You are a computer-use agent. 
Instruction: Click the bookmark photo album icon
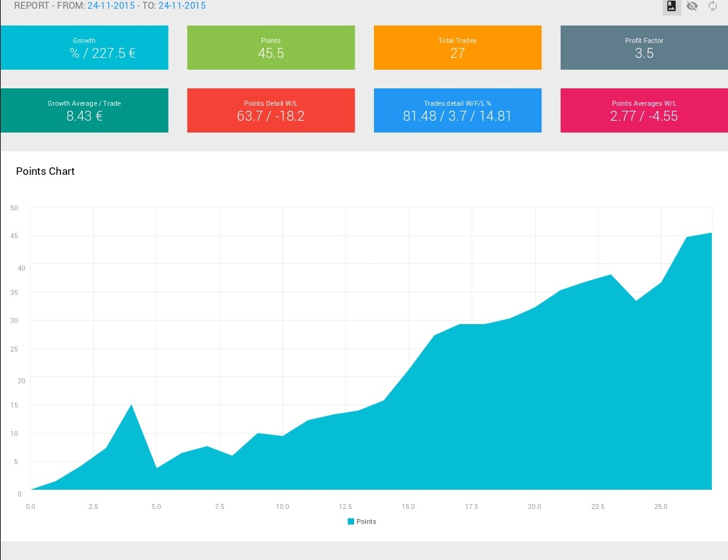pyautogui.click(x=671, y=6)
